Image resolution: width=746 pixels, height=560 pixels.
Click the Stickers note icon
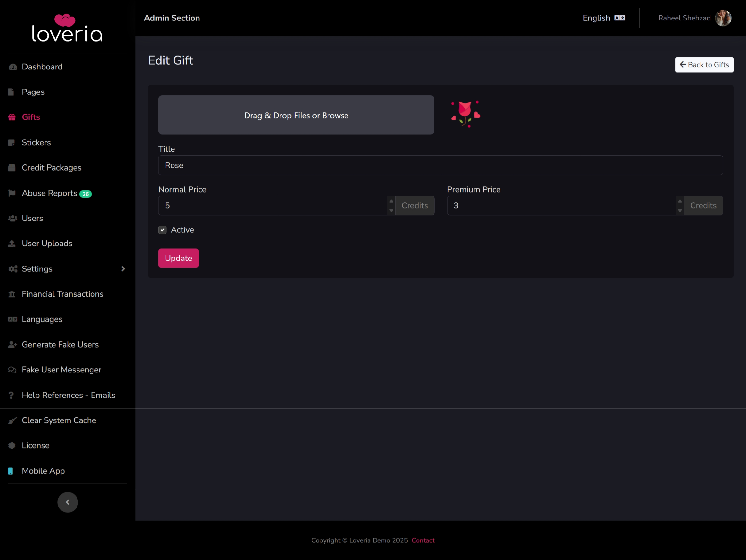coord(12,143)
